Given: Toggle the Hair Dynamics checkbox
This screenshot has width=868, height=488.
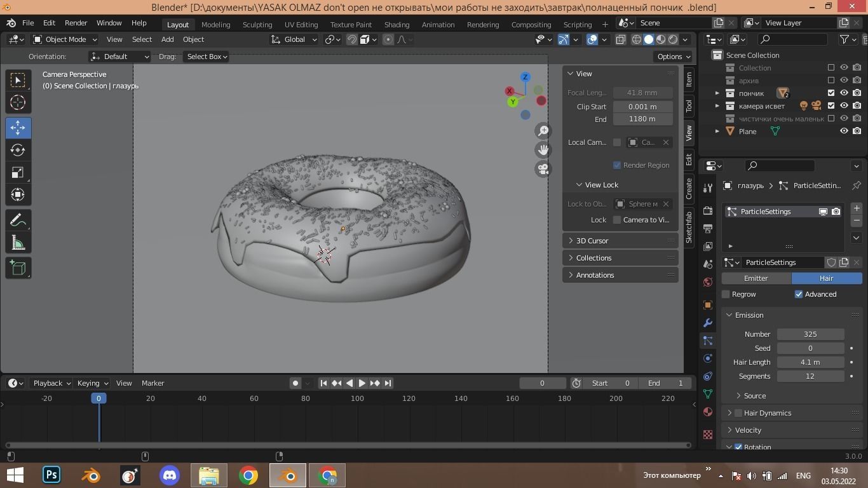Looking at the screenshot, I should coord(738,413).
